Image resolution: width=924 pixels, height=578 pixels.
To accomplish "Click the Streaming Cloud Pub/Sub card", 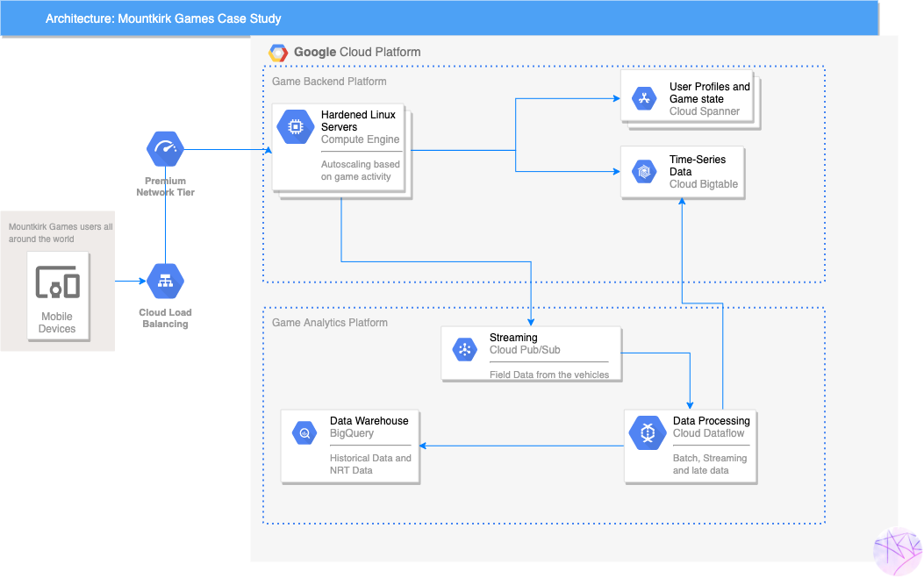I will click(x=531, y=353).
